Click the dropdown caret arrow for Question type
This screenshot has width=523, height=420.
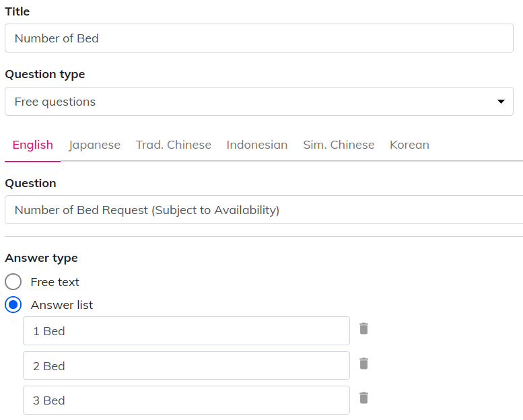tap(500, 102)
